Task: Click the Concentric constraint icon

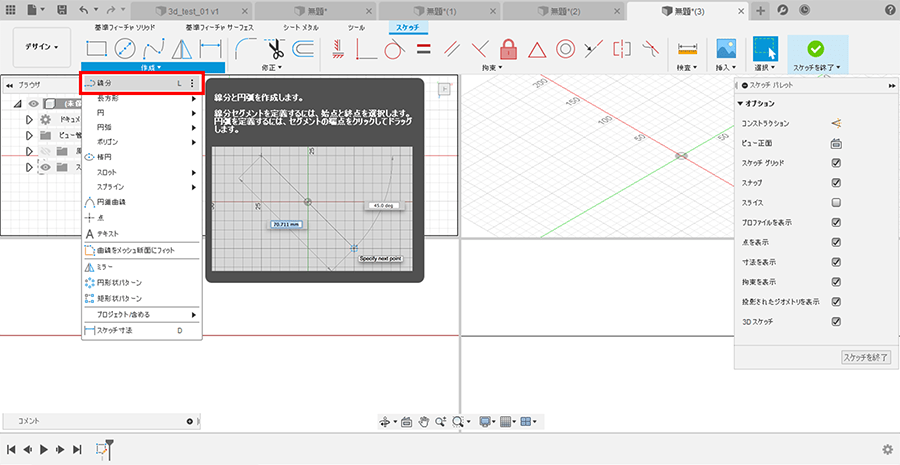Action: tap(565, 48)
